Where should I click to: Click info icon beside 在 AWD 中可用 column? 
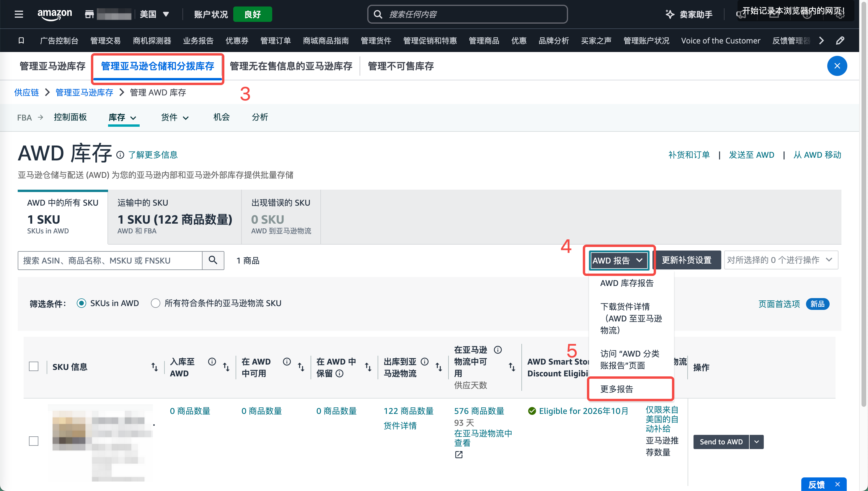pyautogui.click(x=287, y=362)
